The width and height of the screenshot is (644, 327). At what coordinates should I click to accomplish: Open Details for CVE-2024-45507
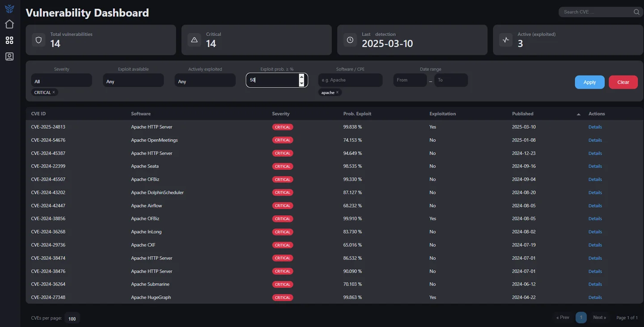click(x=595, y=180)
